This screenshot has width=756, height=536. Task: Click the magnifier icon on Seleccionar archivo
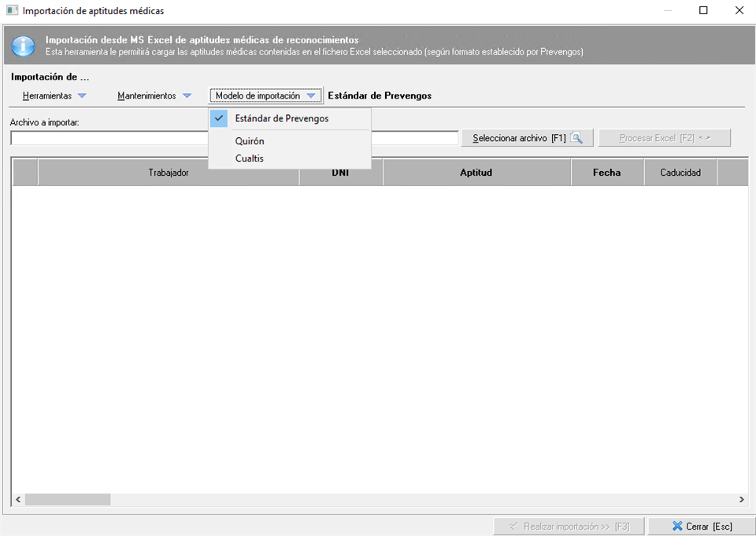[x=576, y=138]
